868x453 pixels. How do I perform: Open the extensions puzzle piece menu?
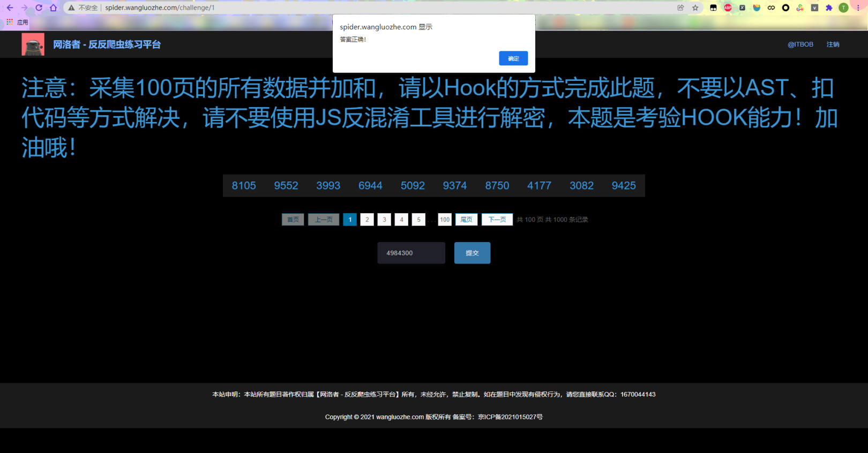[829, 7]
